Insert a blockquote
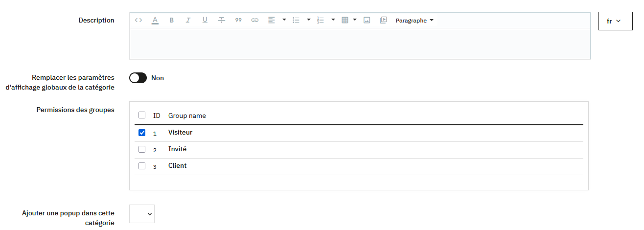Viewport: 644px width, 230px height. [x=238, y=20]
